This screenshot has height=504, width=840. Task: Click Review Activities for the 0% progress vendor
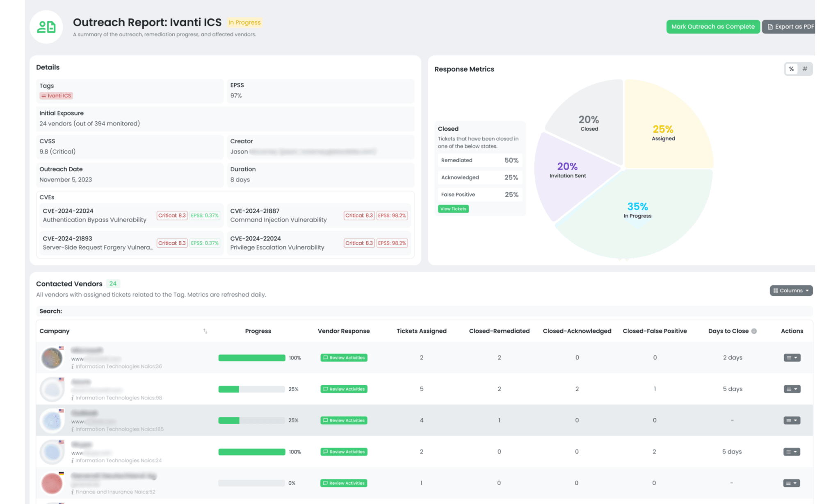point(344,483)
